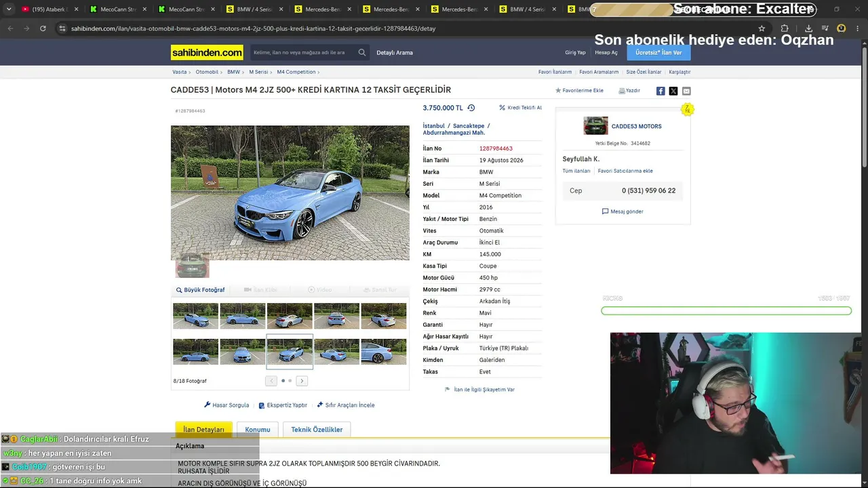
Task: Open BMW breadcrumb link
Action: point(233,72)
